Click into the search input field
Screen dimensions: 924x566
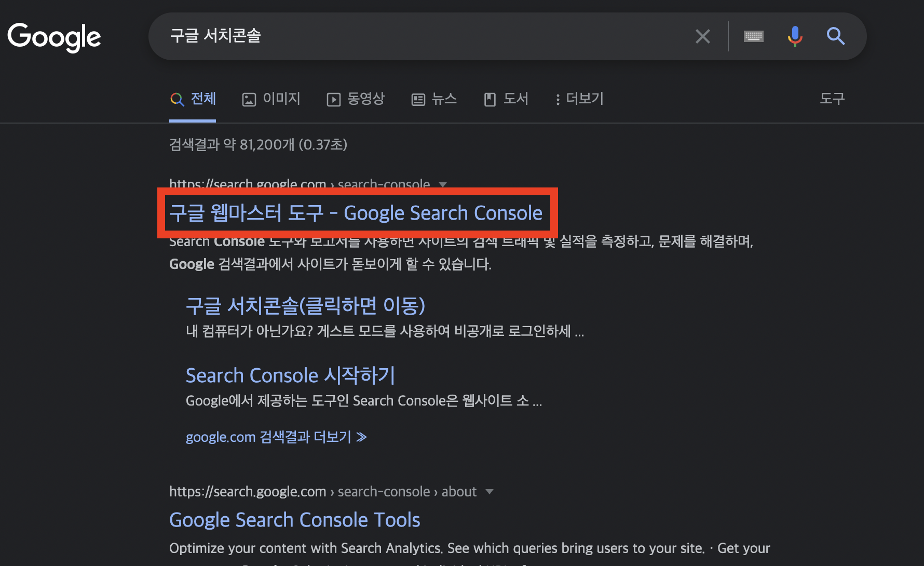[426, 36]
